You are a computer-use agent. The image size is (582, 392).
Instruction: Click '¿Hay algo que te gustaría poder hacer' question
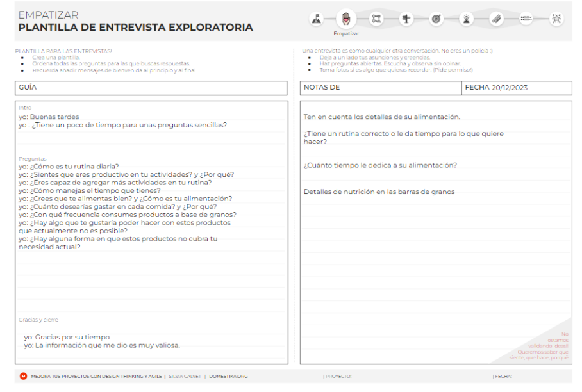tap(124, 227)
